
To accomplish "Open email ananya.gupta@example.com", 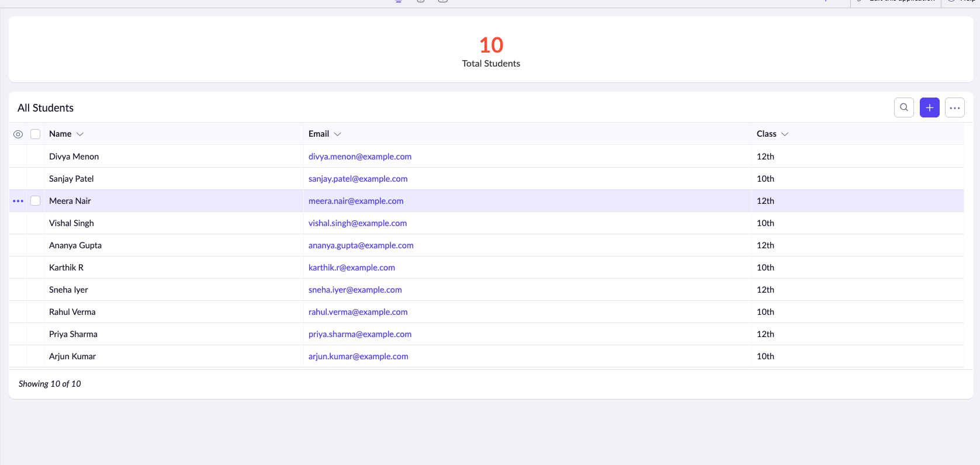I will point(361,245).
